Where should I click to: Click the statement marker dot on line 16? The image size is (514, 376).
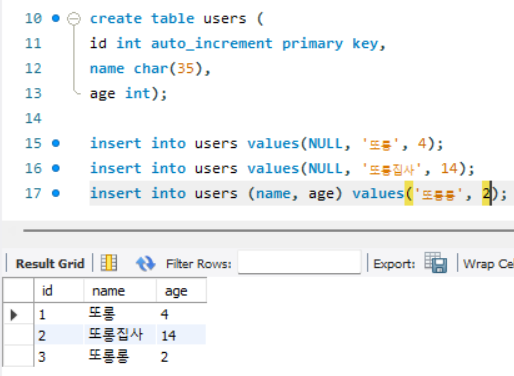click(x=56, y=168)
